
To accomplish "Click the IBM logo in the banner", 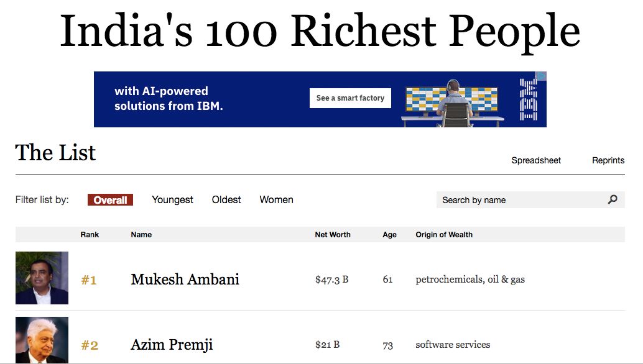I will pyautogui.click(x=528, y=99).
